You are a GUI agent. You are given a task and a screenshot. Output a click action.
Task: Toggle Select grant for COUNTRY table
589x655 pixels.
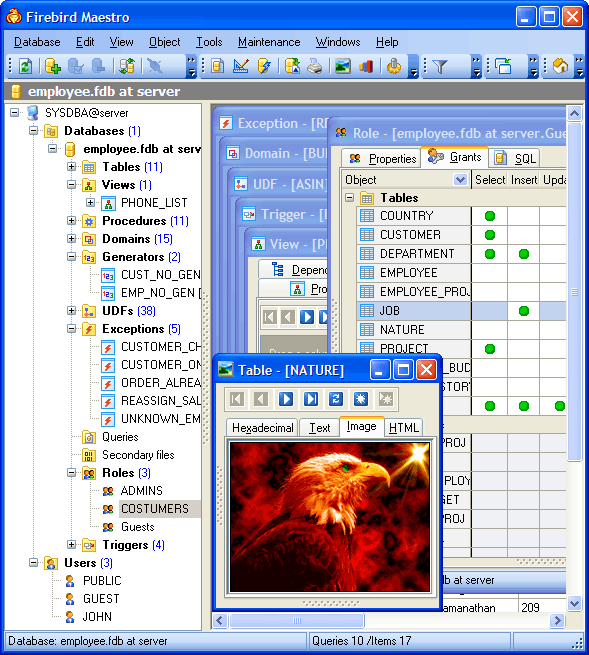(490, 216)
